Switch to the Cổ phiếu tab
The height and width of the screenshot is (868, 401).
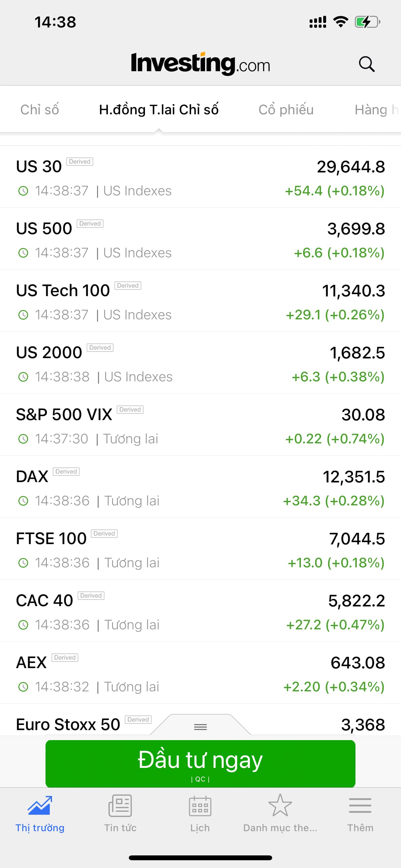click(x=286, y=110)
